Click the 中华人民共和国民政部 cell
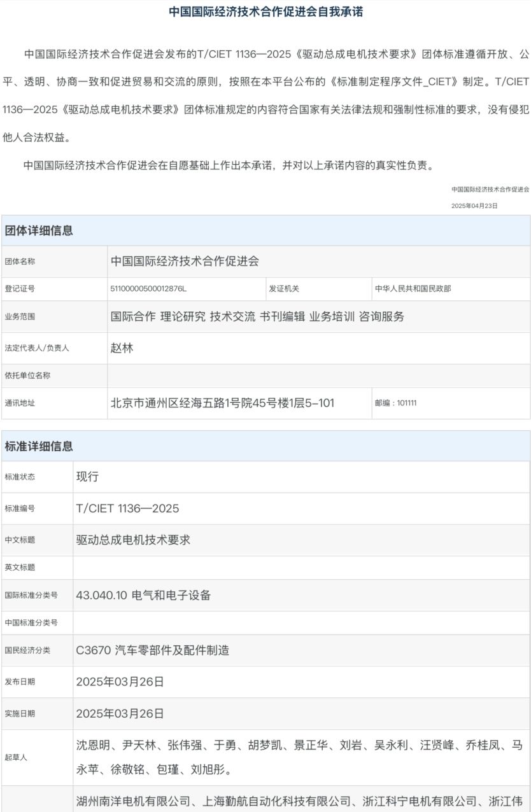 tap(413, 288)
